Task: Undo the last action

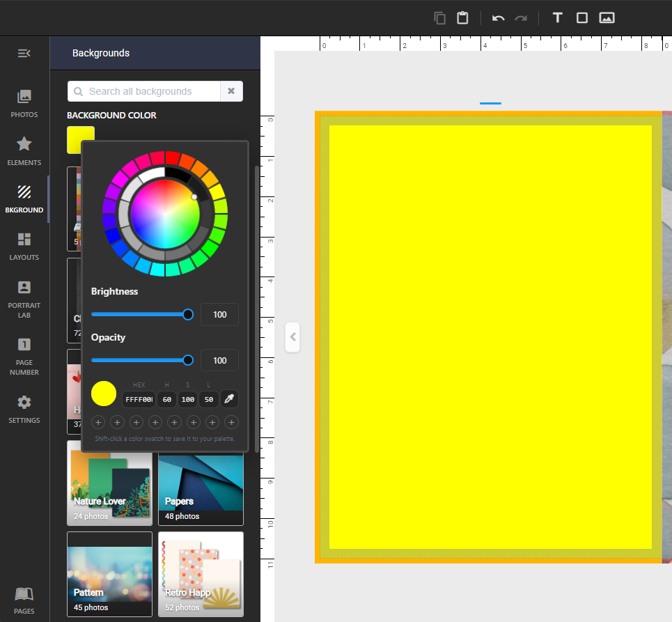Action: click(498, 18)
